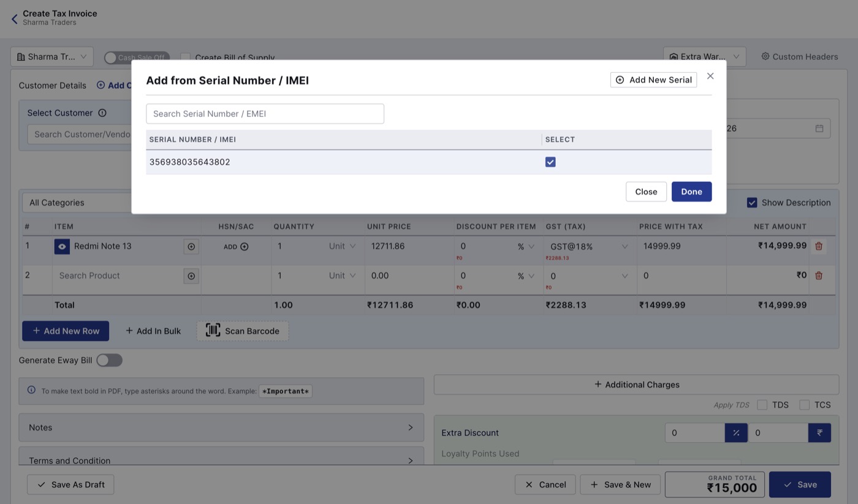Expand the Notes section

(x=221, y=427)
